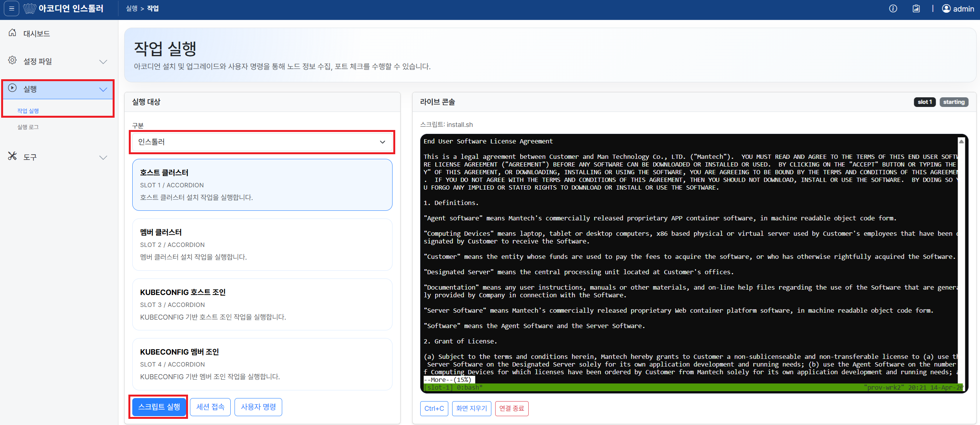Image resolution: width=980 pixels, height=425 pixels.
Task: Click the 세션 접속 button
Action: (x=210, y=407)
